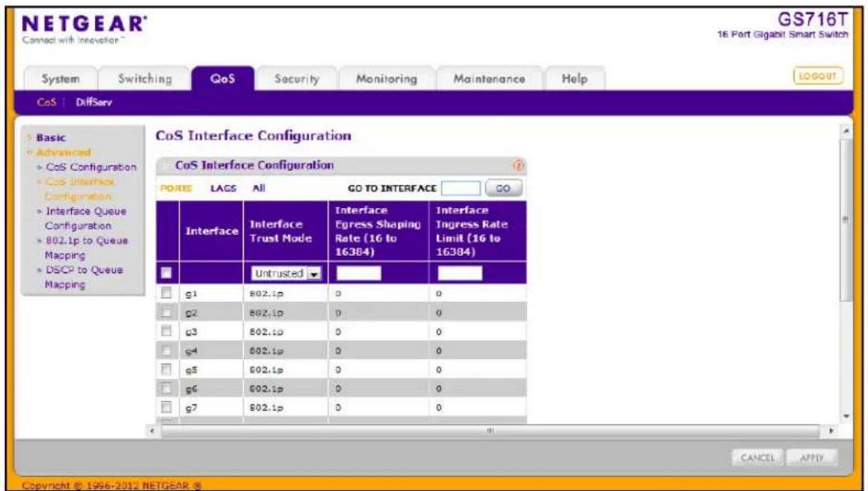Check the box for interface g3
Screen dimensions: 868x491
(x=166, y=331)
